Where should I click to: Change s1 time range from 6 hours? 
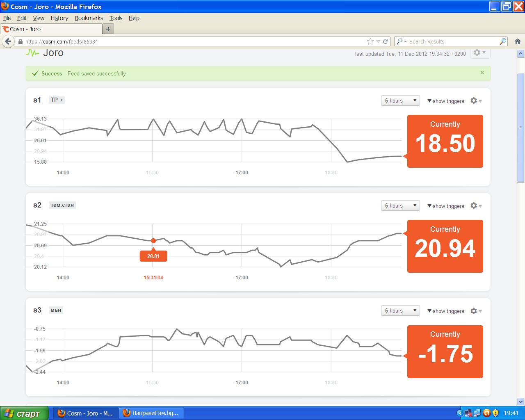pos(400,100)
